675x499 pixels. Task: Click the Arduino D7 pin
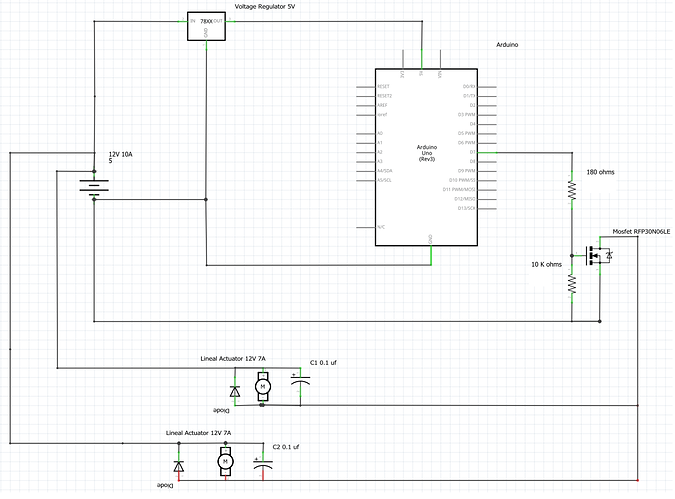(487, 152)
